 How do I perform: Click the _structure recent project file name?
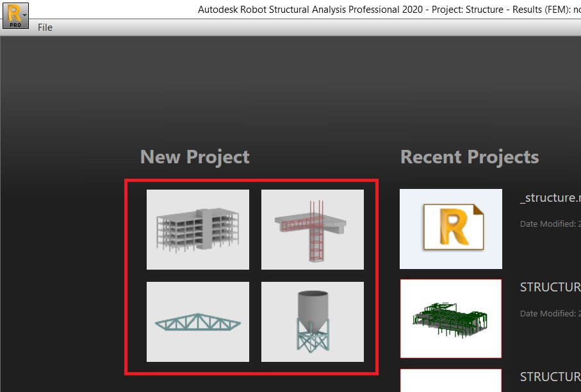550,197
